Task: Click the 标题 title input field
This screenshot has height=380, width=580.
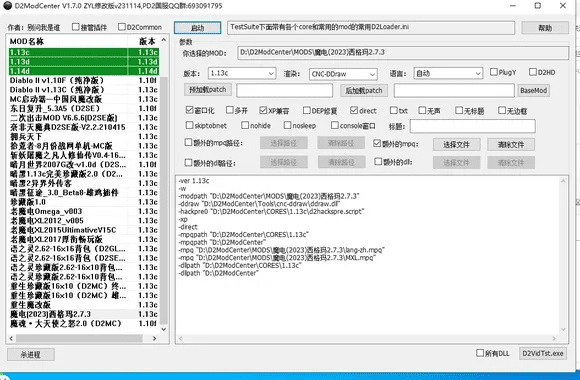Action: pos(472,126)
